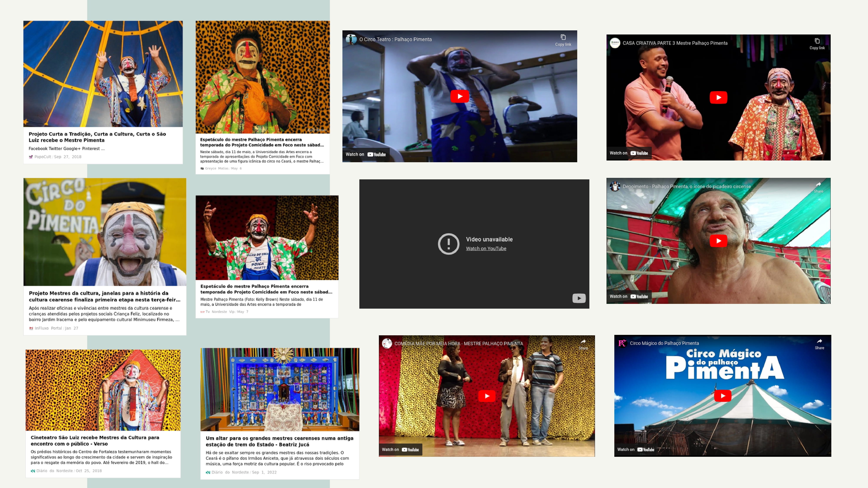The height and width of the screenshot is (488, 868).
Task: Play the COMÉDIA MÃE POR MEIA HORA video
Action: [487, 396]
